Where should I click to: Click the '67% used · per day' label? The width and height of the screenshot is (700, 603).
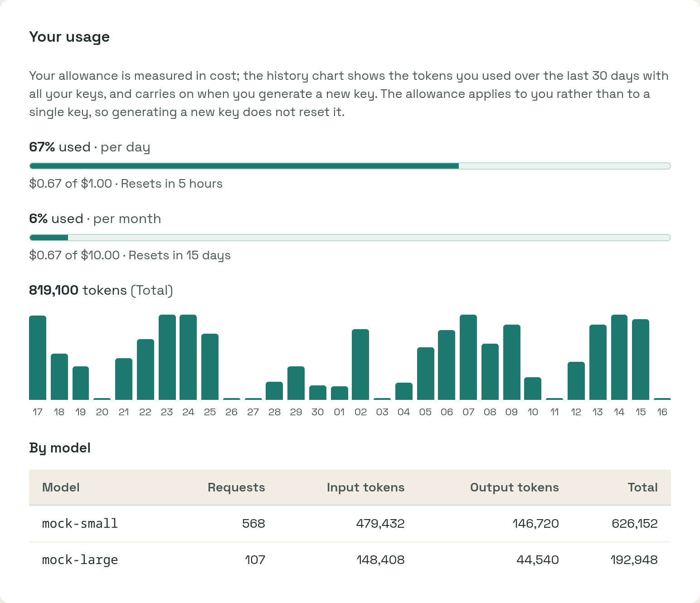tap(90, 147)
